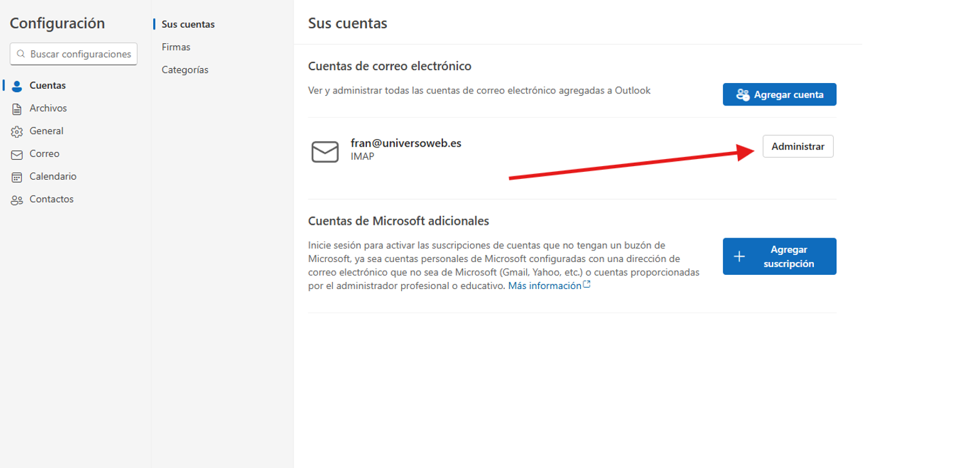Click the magnifier icon in search box
Screen dimensions: 980x468
coord(21,54)
